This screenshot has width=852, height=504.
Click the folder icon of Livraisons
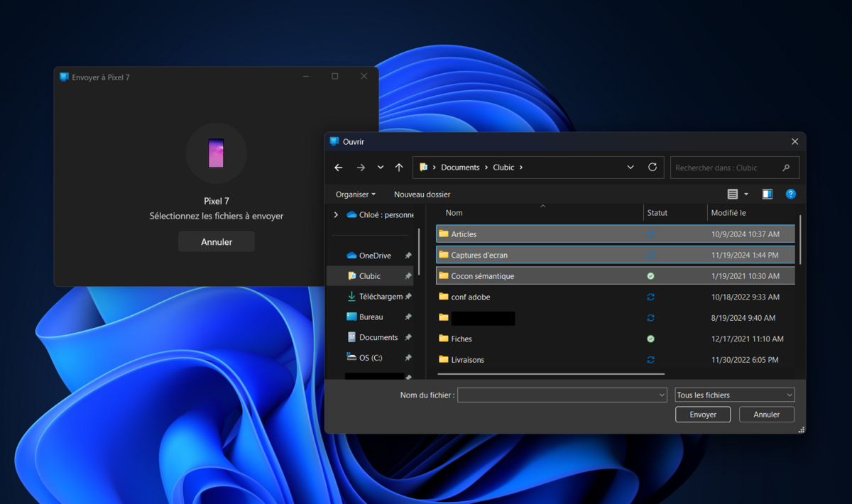444,359
